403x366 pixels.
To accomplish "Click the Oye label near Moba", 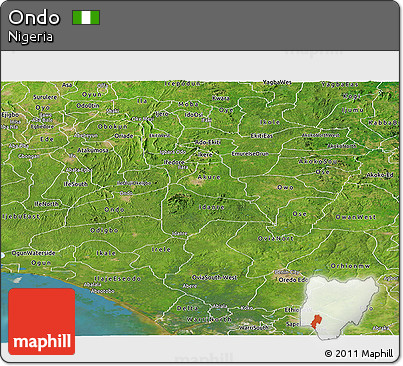I will point(226,110).
